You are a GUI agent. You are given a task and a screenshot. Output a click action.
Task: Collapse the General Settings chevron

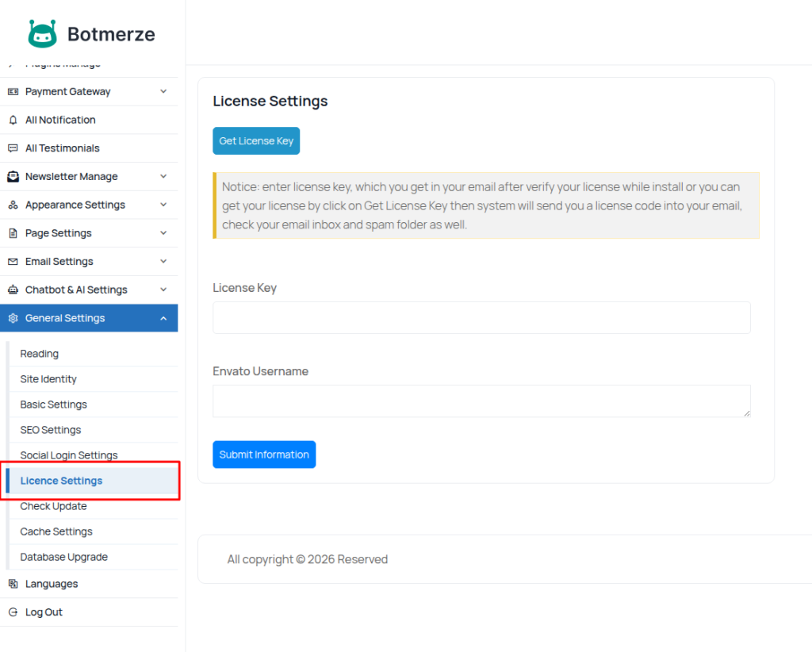(163, 319)
